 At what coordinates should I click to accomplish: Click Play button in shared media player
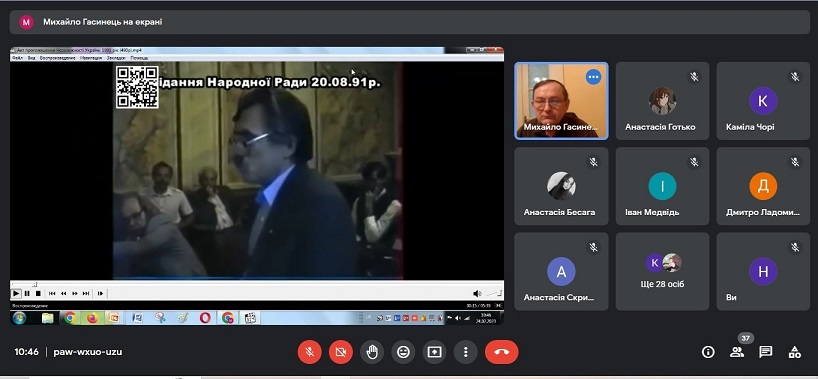(16, 293)
